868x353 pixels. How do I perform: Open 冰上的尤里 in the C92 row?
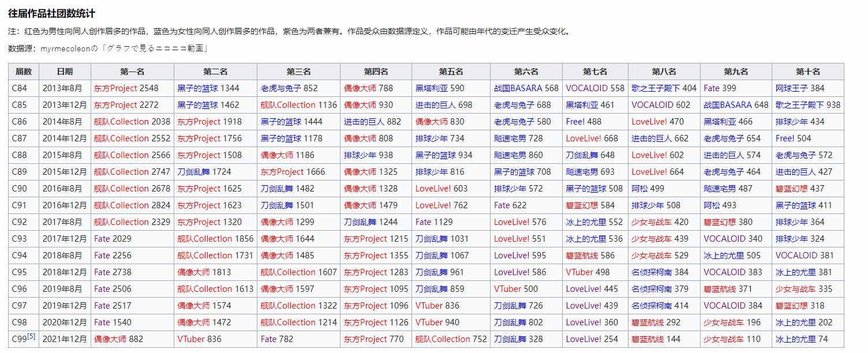coord(586,222)
